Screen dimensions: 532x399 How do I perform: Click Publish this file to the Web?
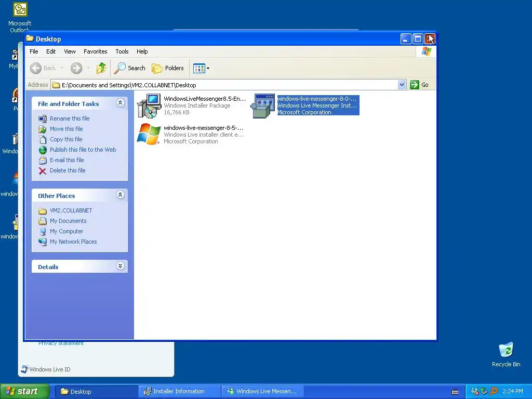click(83, 150)
